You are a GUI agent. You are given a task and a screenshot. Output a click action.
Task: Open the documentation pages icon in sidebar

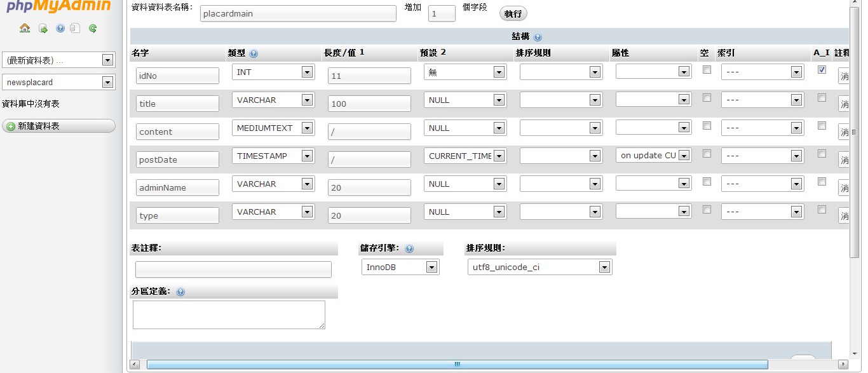tap(75, 28)
